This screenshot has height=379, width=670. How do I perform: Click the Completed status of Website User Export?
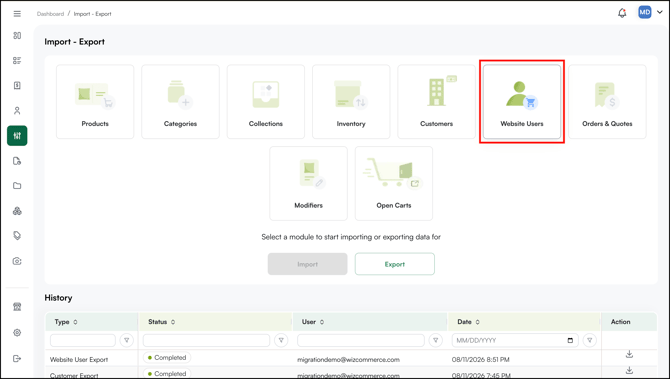tap(167, 358)
